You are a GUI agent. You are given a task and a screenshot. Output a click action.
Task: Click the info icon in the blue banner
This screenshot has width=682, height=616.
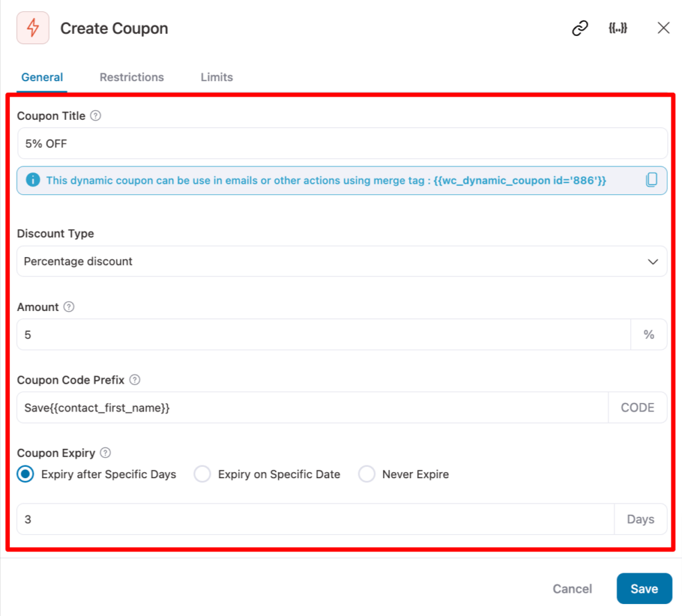pyautogui.click(x=33, y=180)
